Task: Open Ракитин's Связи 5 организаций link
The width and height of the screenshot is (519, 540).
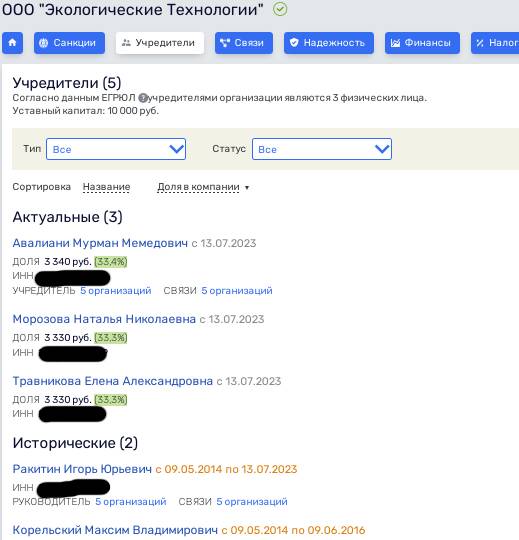Action: 252,501
